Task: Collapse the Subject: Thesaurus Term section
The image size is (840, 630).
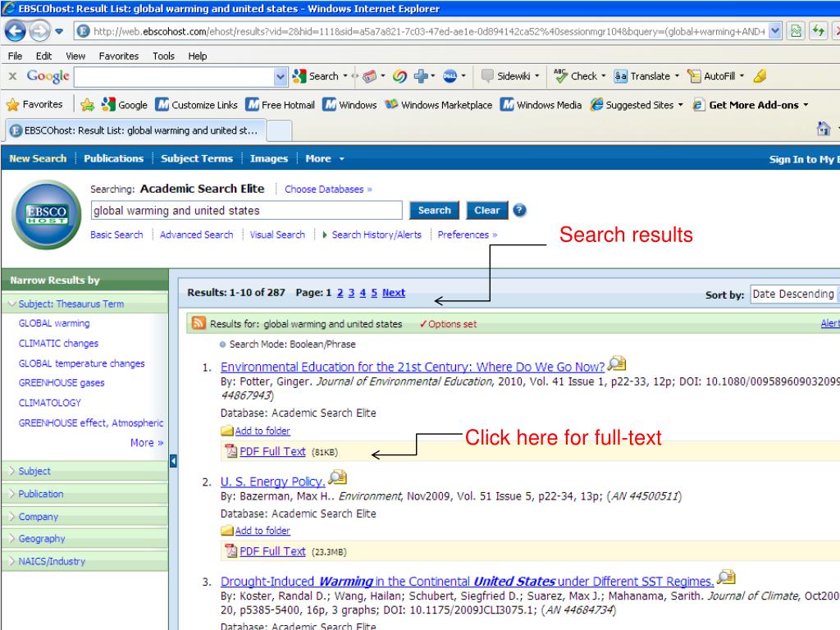Action: pyautogui.click(x=11, y=304)
